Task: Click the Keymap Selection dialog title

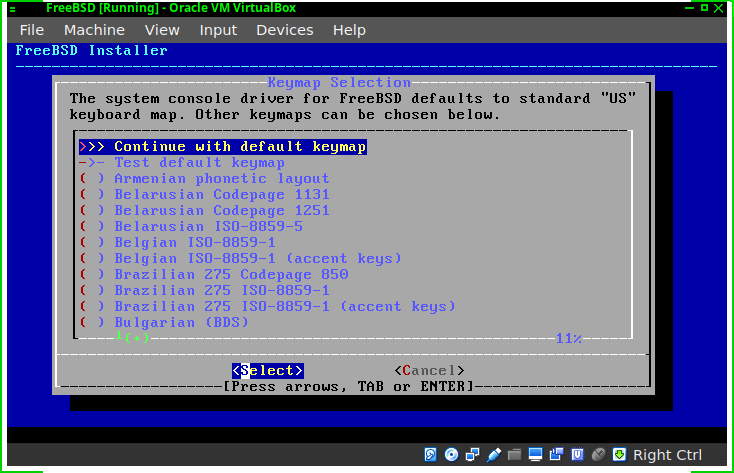Action: click(x=339, y=82)
